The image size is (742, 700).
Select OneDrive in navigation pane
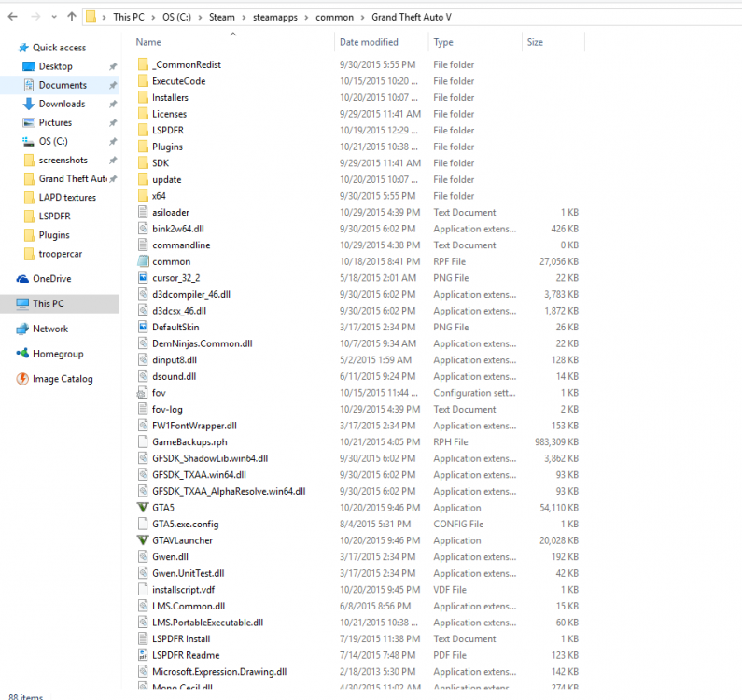pyautogui.click(x=52, y=279)
